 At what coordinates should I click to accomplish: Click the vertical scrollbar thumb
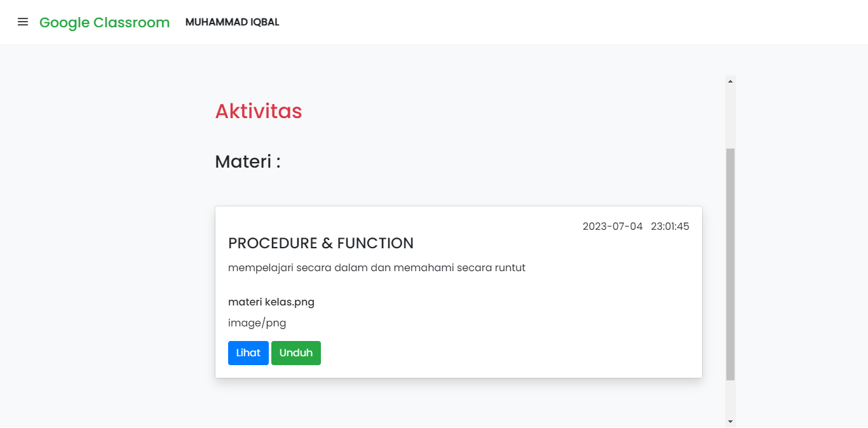730,264
